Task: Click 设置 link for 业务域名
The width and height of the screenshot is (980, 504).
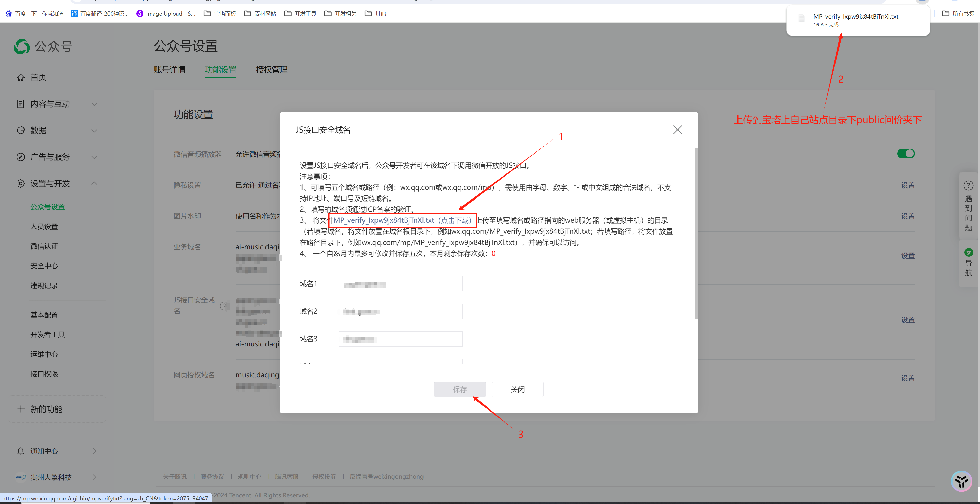Action: click(x=908, y=255)
